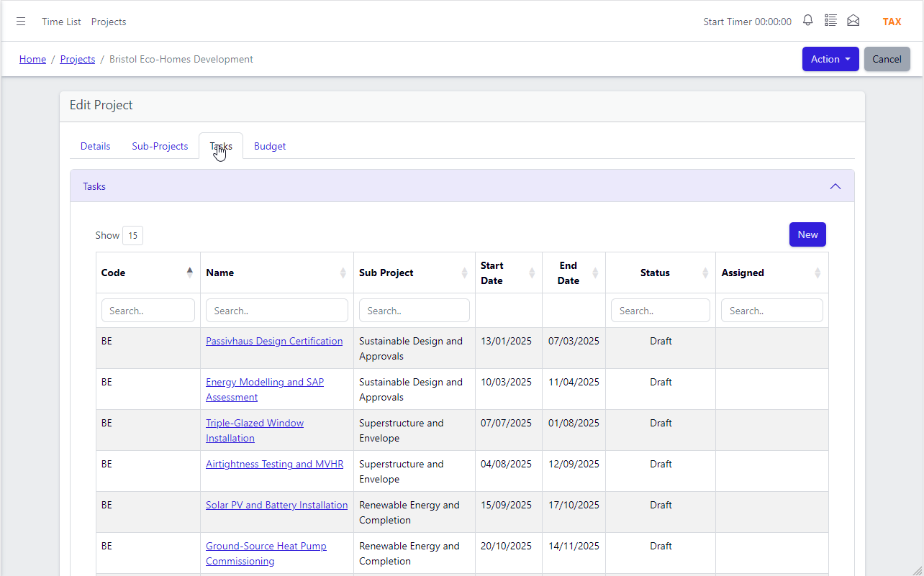The width and height of the screenshot is (924, 576).
Task: Sort by Assigned column sort icon
Action: tap(817, 273)
